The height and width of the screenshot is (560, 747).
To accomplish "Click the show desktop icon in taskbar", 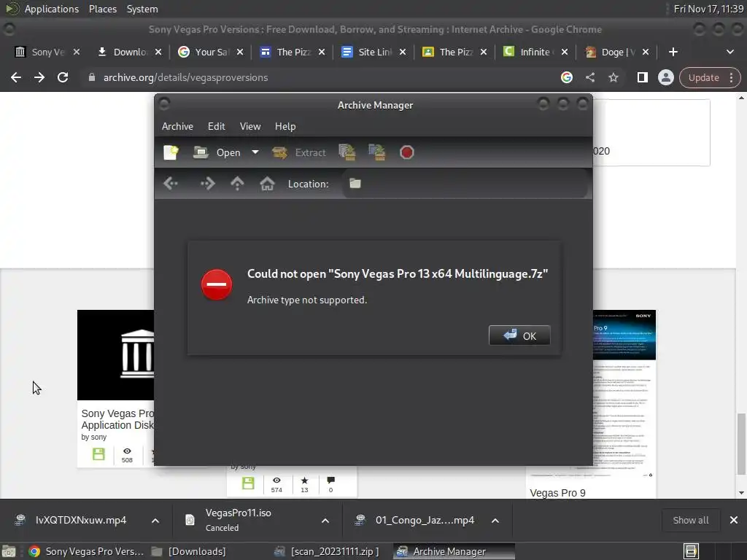I will click(9, 551).
